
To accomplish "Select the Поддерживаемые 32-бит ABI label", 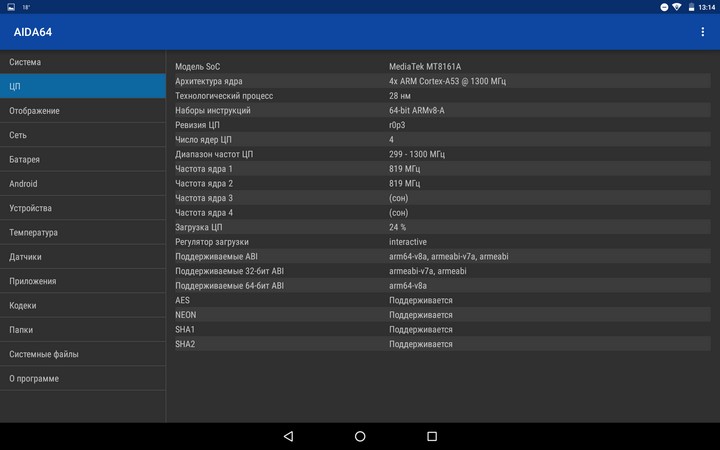I will (229, 271).
